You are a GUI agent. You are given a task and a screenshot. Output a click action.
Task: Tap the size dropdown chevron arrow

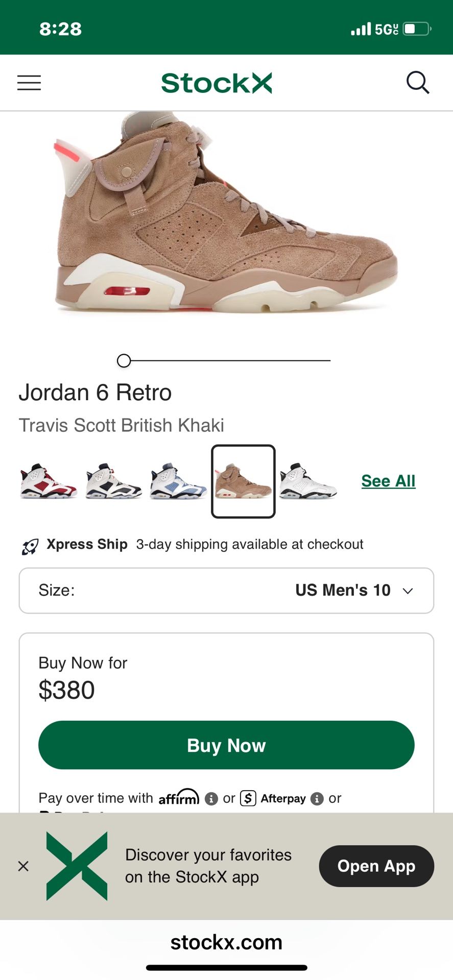(408, 591)
